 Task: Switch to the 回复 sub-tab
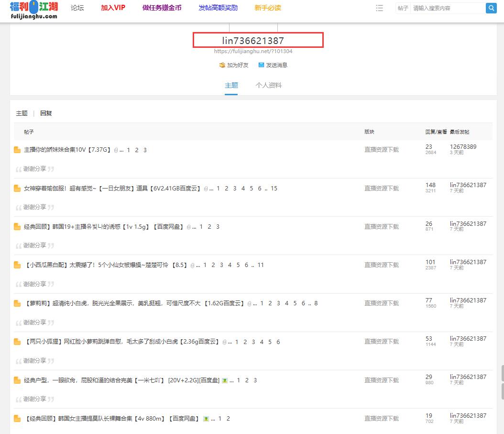tap(46, 113)
